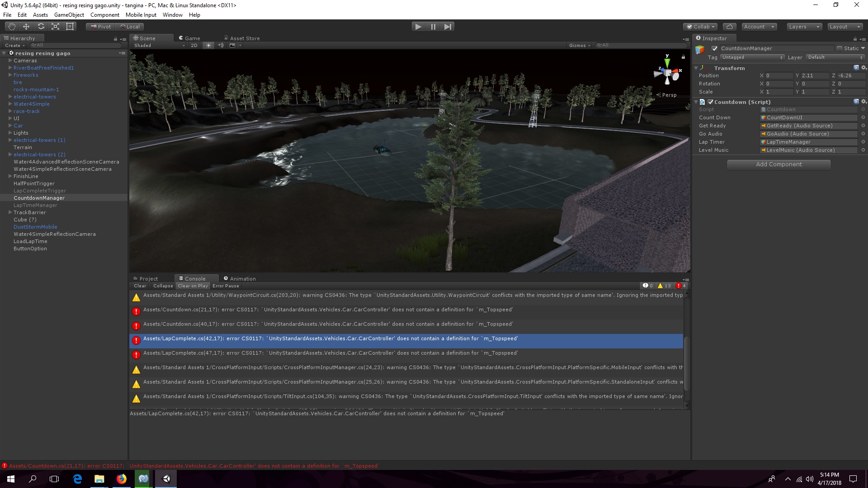Image resolution: width=868 pixels, height=488 pixels.
Task: Expand the Car hierarchy item
Action: point(10,126)
